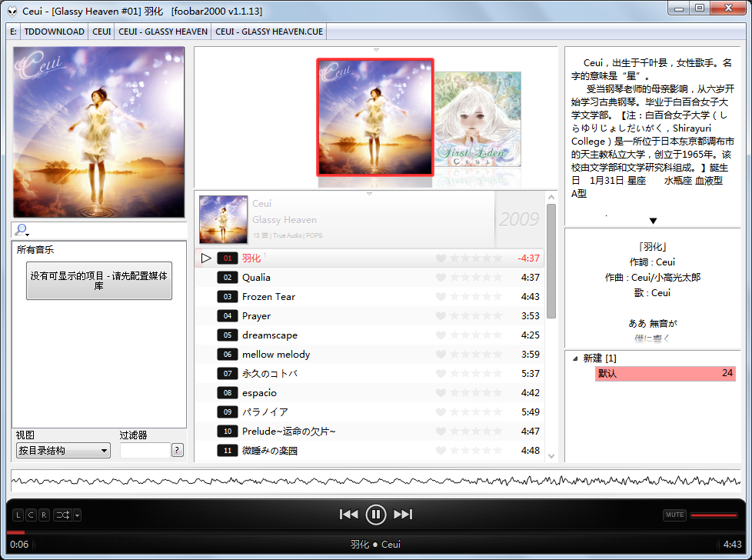This screenshot has height=560, width=752.
Task: Select the 默认 playlist
Action: 665,373
